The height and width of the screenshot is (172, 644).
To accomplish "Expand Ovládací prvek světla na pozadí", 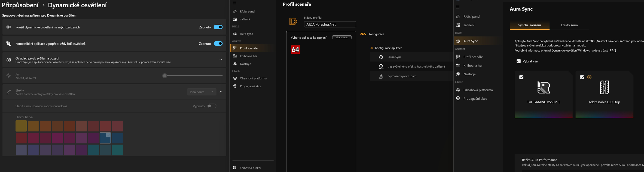I will 221,60.
